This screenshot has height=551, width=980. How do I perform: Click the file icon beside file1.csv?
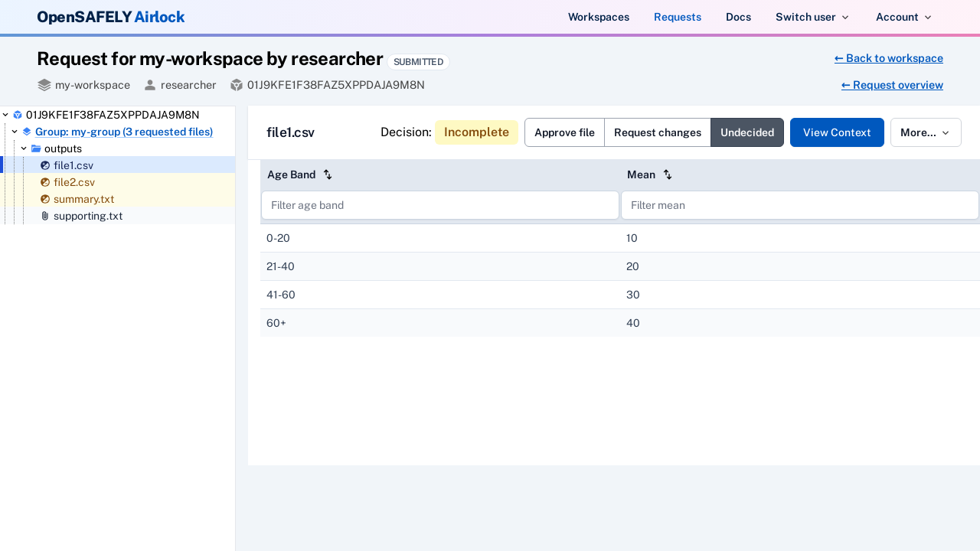[x=45, y=165]
